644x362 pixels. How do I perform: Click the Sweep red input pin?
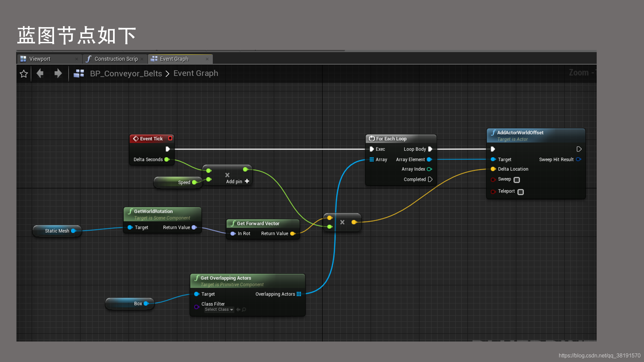pos(493,180)
